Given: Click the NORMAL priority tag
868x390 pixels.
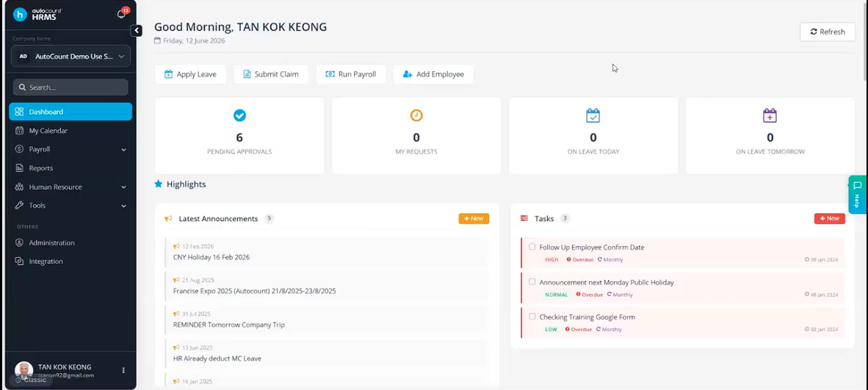Looking at the screenshot, I should pos(557,295).
